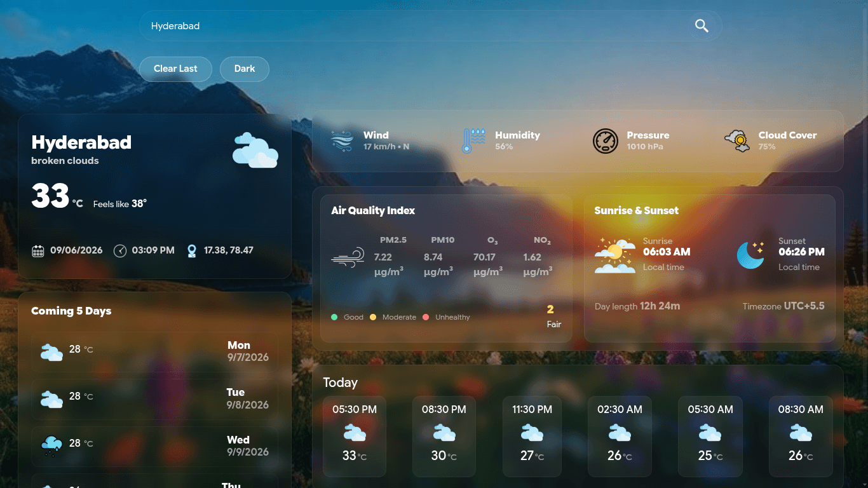This screenshot has width=868, height=488.
Task: Click the pressure value '1010 hPa'
Action: [645, 147]
